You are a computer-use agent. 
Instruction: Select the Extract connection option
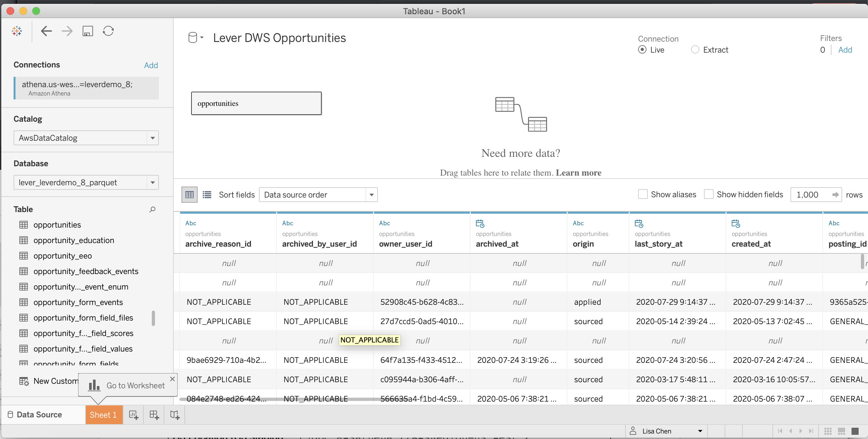695,49
